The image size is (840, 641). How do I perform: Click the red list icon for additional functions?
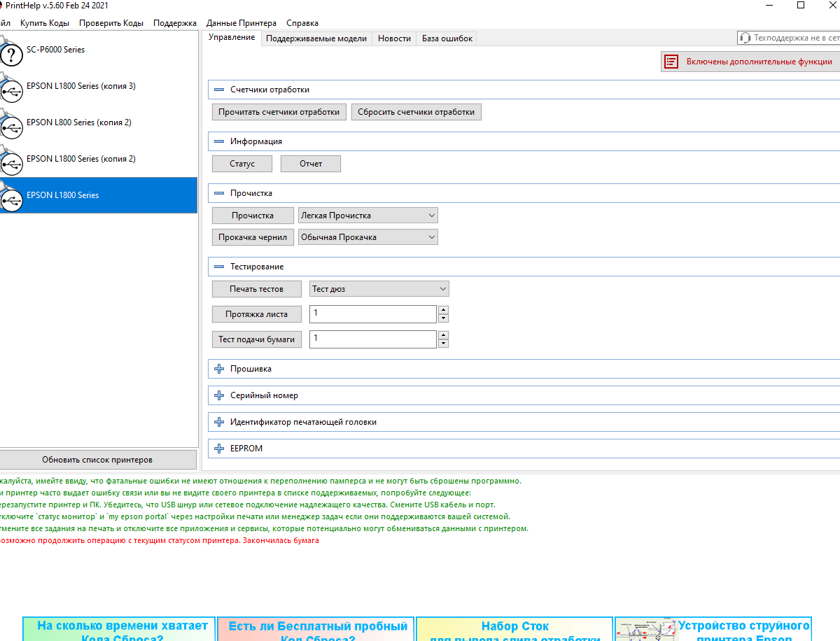[x=671, y=62]
